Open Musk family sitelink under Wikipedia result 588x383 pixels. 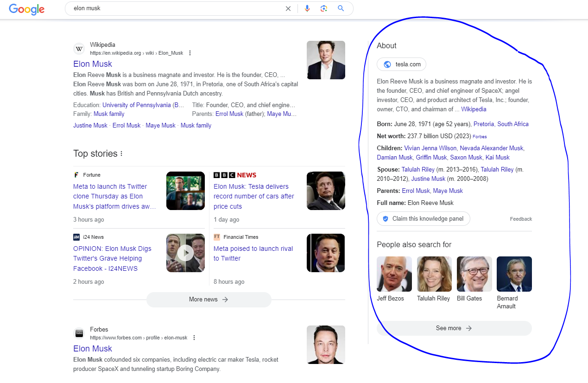point(196,125)
